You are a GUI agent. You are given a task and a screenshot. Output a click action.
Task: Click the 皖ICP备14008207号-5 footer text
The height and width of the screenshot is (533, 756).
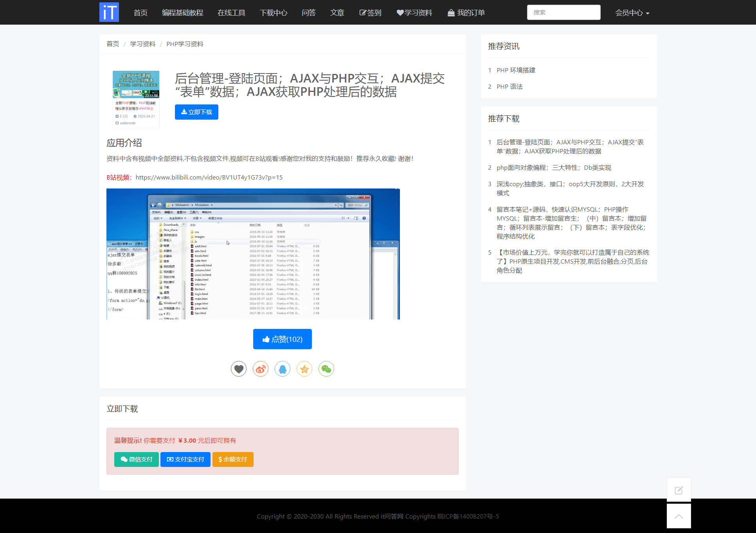coord(468,516)
